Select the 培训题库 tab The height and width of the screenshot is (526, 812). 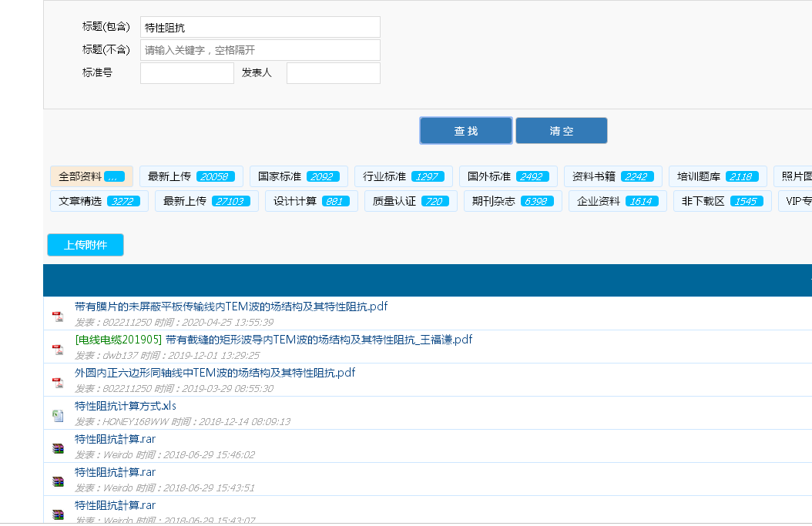click(717, 176)
